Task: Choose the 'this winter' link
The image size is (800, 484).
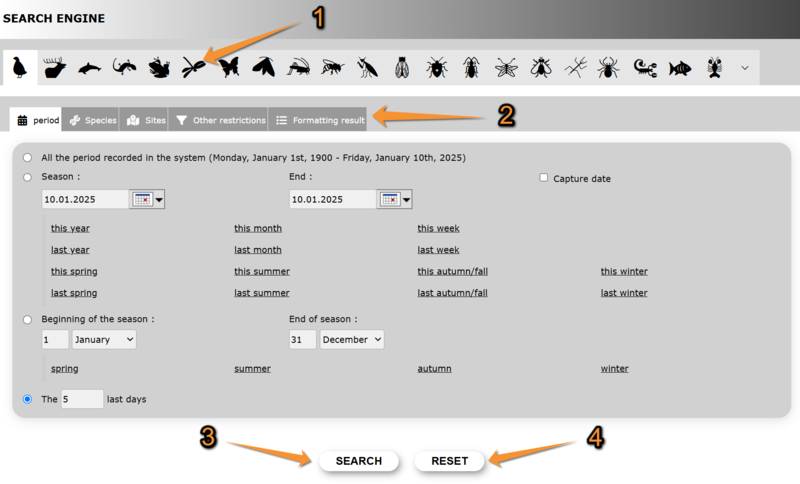Action: pos(624,271)
